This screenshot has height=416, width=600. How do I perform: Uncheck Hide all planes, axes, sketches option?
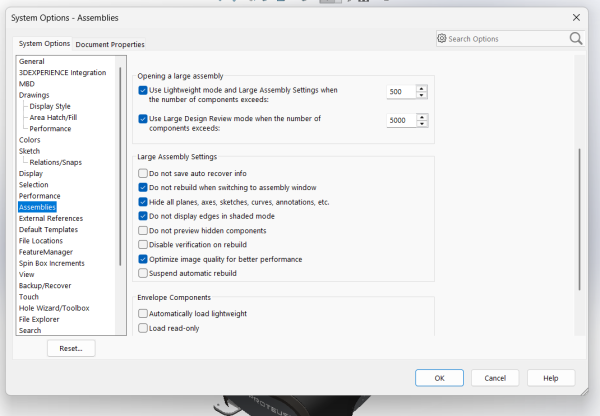[x=143, y=202]
